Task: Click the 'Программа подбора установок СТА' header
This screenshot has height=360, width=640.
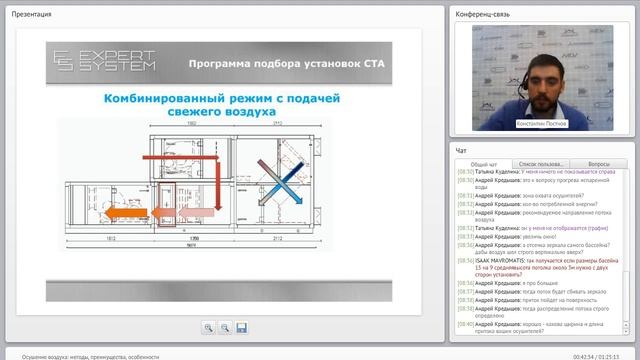Action: pos(287,64)
